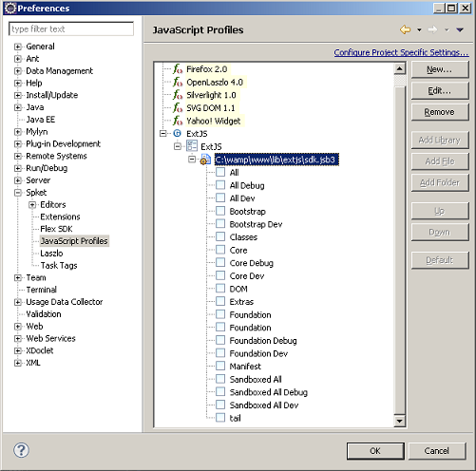Expand the Java preferences node
Screen dimensions: 476x471
click(18, 107)
